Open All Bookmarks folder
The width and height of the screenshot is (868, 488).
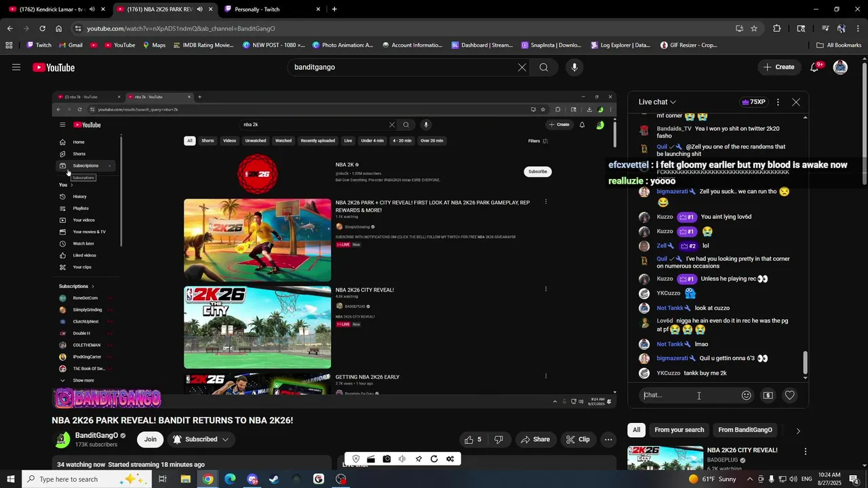[839, 45]
